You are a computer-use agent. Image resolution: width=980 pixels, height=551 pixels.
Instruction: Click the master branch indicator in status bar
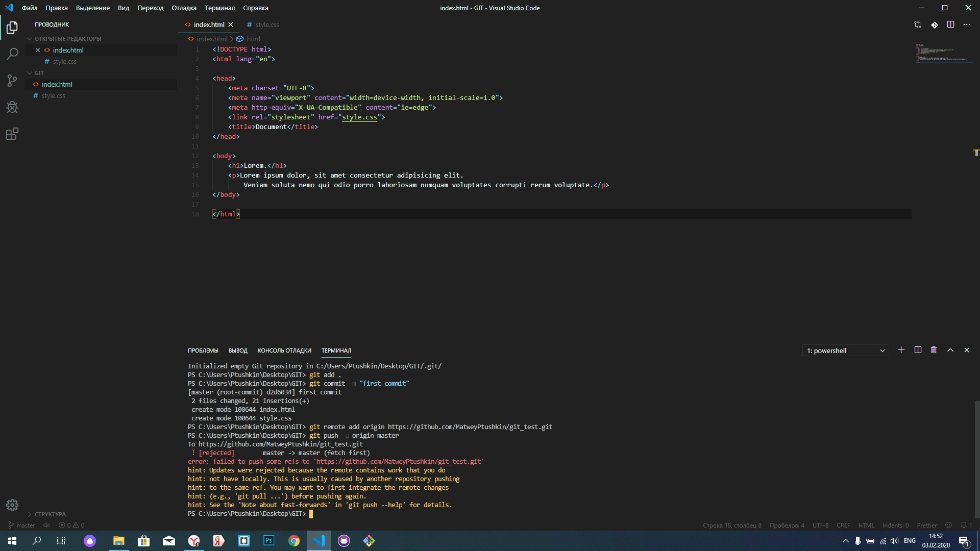(x=22, y=525)
